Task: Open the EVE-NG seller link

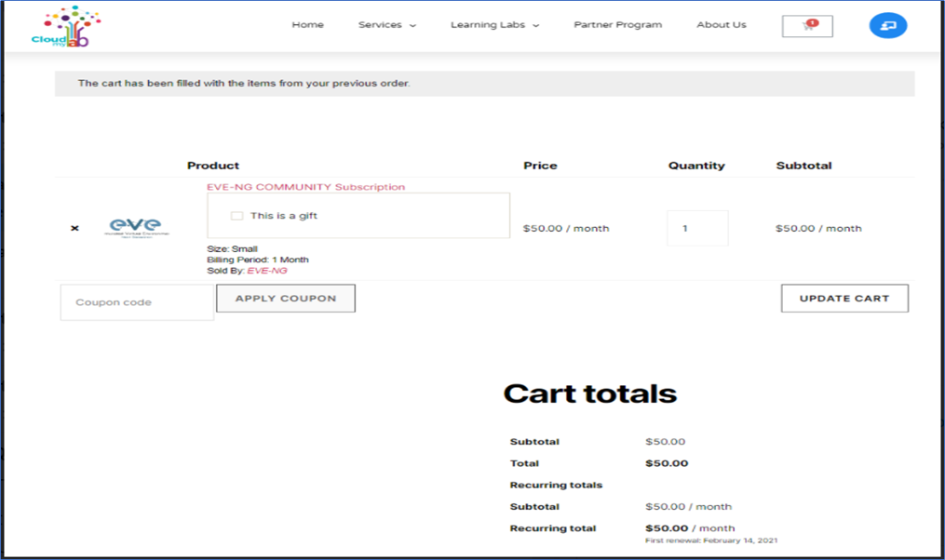Action: point(267,271)
